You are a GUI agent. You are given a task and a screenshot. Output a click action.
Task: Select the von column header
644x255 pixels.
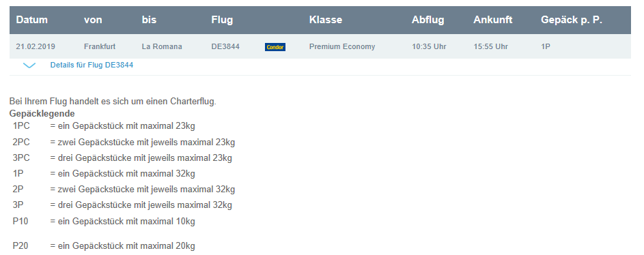pyautogui.click(x=93, y=20)
